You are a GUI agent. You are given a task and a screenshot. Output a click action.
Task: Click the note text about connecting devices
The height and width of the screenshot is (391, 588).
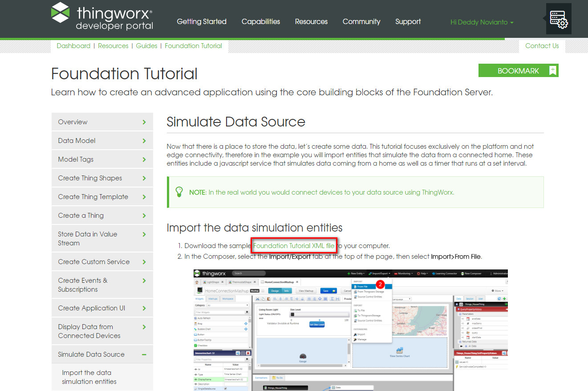322,192
